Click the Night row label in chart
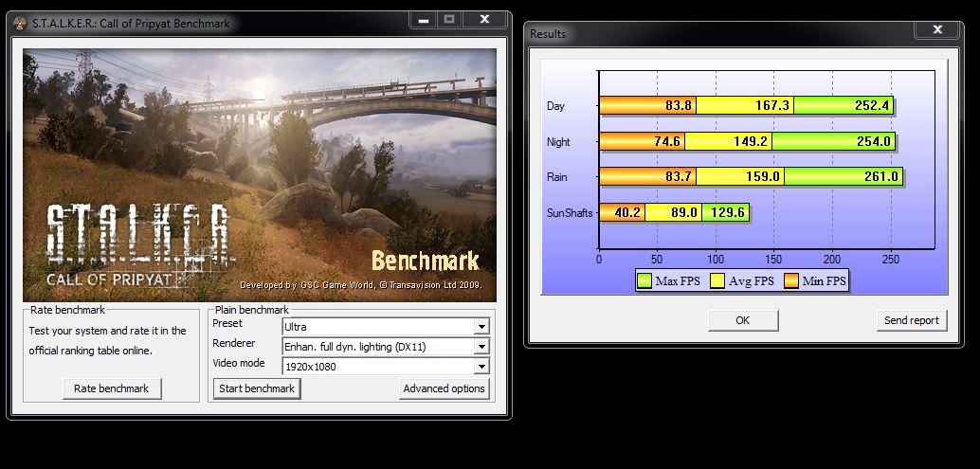This screenshot has width=980, height=469. pyautogui.click(x=558, y=142)
